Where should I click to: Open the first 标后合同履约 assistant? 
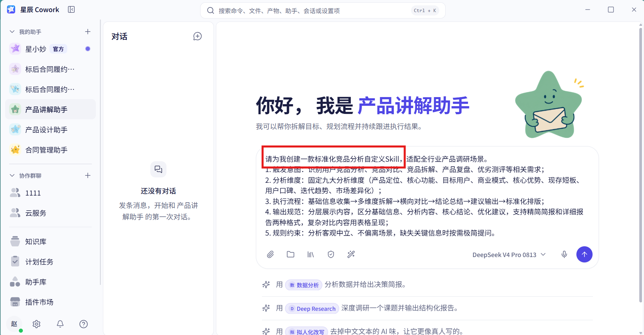pyautogui.click(x=50, y=69)
